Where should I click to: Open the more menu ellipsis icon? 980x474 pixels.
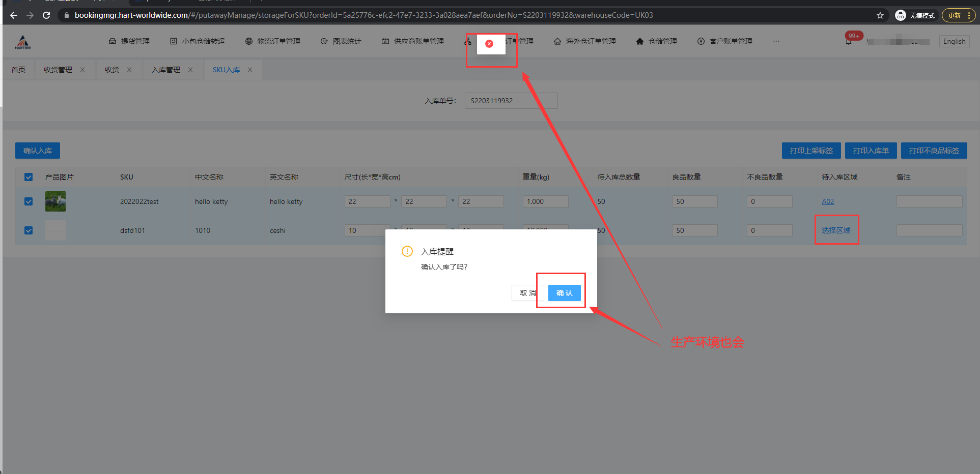click(776, 41)
